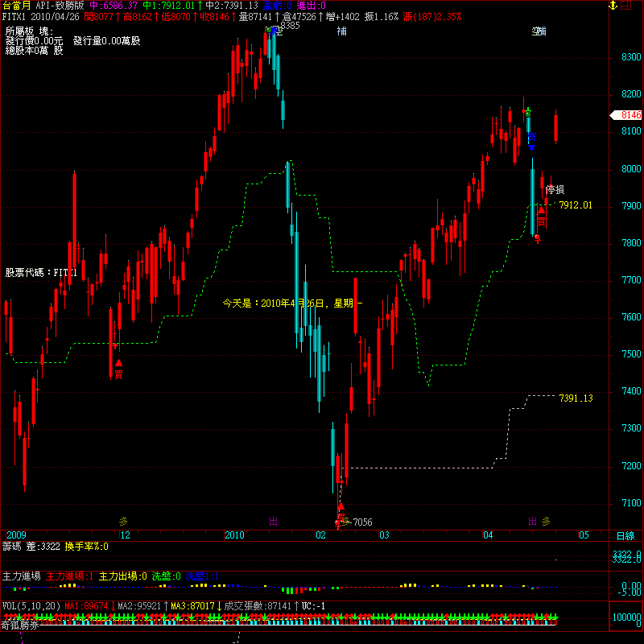Click the VOL(5,10,20) indicator label
The height and width of the screenshot is (644, 644).
tap(31, 605)
